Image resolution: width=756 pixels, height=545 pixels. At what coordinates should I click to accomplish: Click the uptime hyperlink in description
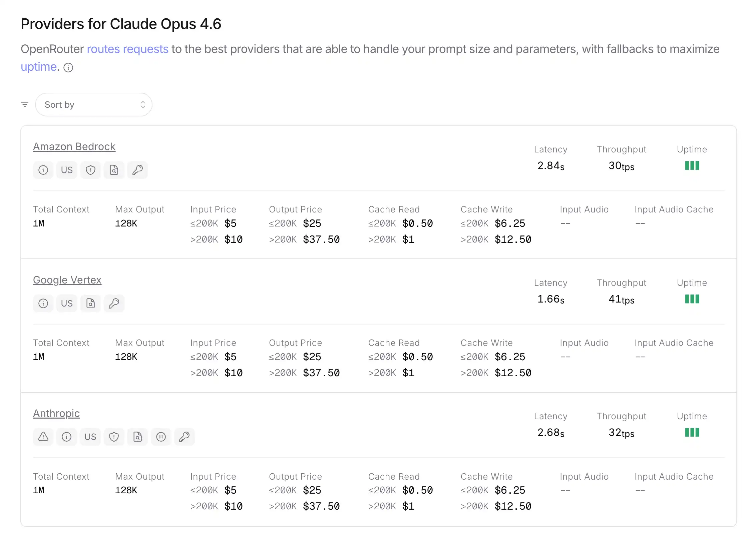pos(38,67)
